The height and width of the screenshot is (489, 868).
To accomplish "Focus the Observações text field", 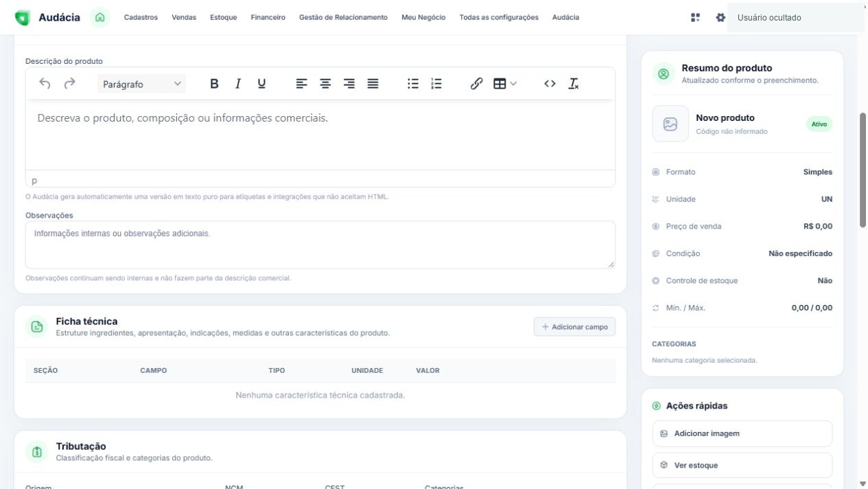I will (320, 244).
